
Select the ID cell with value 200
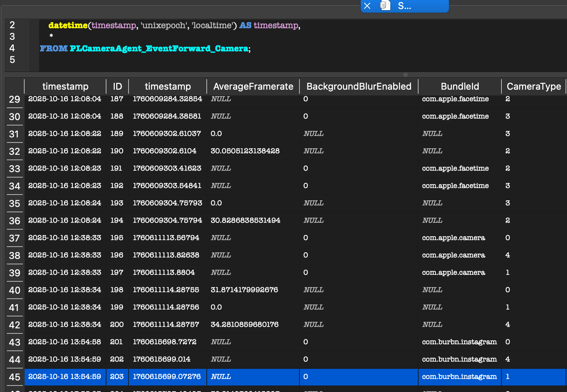pyautogui.click(x=117, y=324)
